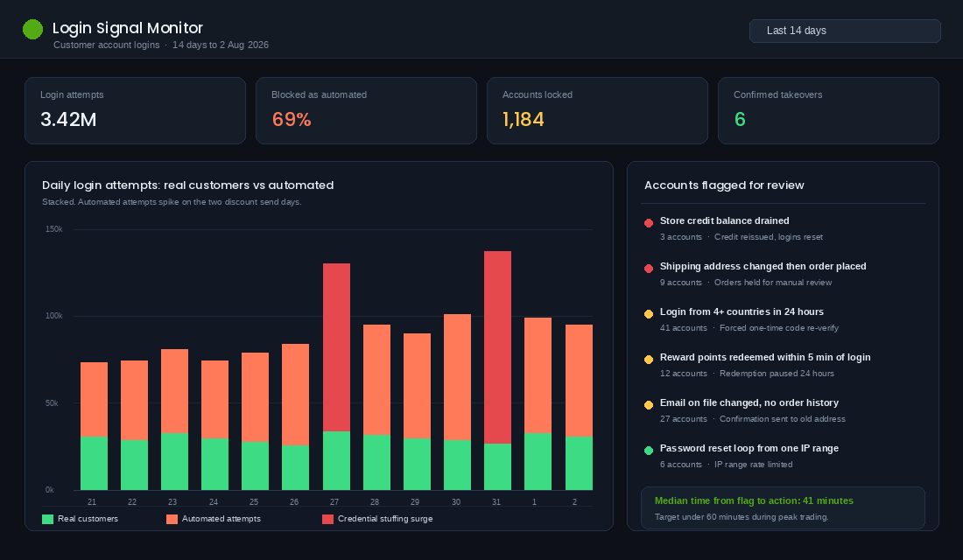Open the Last 14 days dropdown

click(x=845, y=31)
